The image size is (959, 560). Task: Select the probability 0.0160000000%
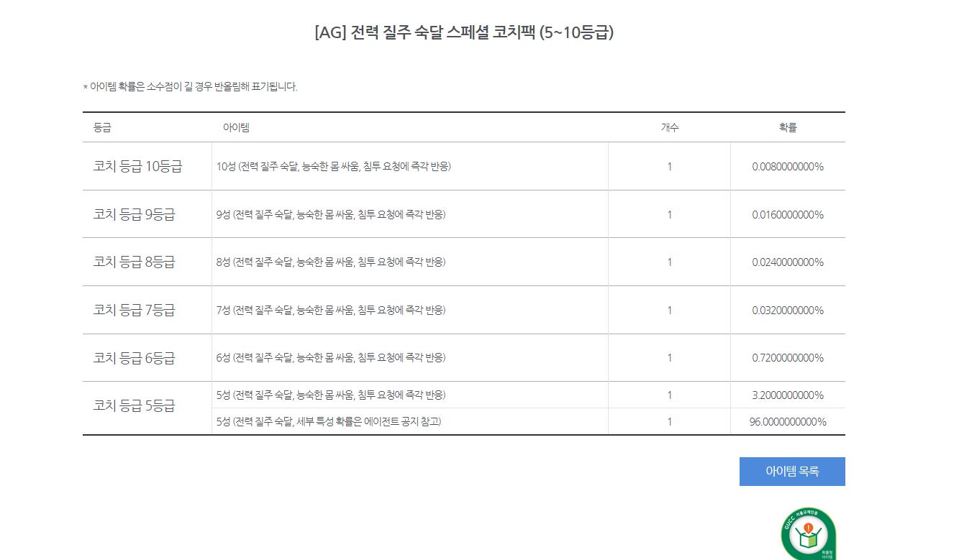[788, 214]
